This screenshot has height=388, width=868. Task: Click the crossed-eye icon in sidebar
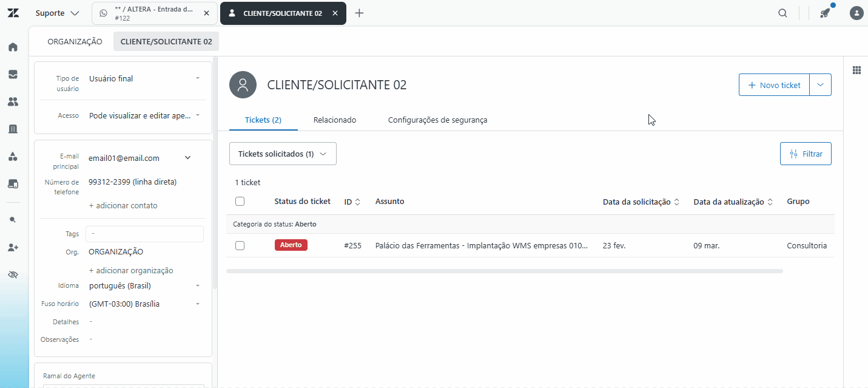click(x=13, y=274)
